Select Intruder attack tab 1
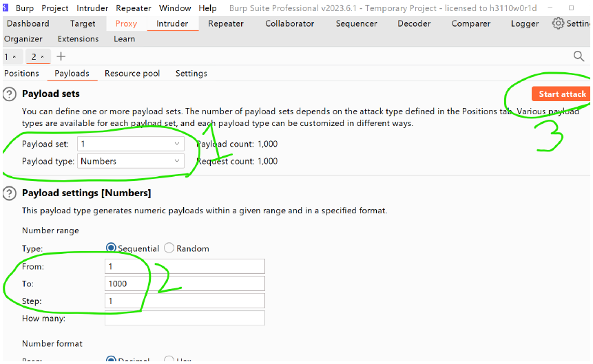This screenshot has height=364, width=593. click(x=6, y=57)
